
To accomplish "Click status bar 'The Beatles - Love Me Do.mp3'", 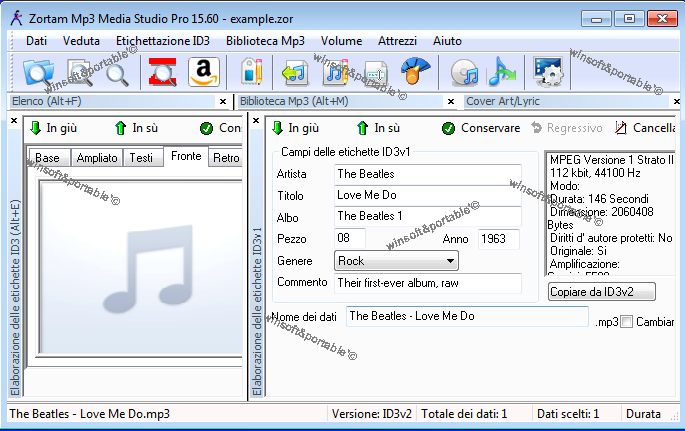I will [x=90, y=414].
